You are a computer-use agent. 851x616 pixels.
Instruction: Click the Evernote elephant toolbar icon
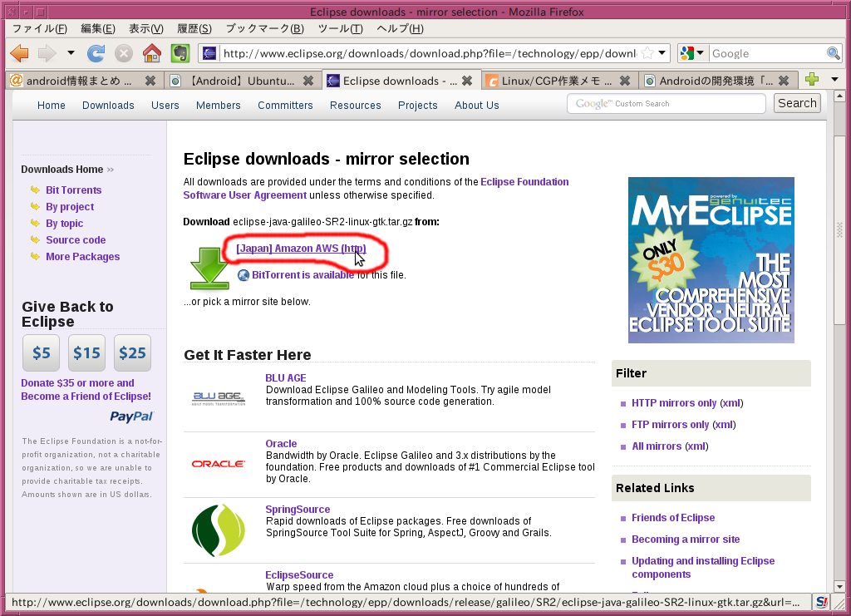coord(180,53)
